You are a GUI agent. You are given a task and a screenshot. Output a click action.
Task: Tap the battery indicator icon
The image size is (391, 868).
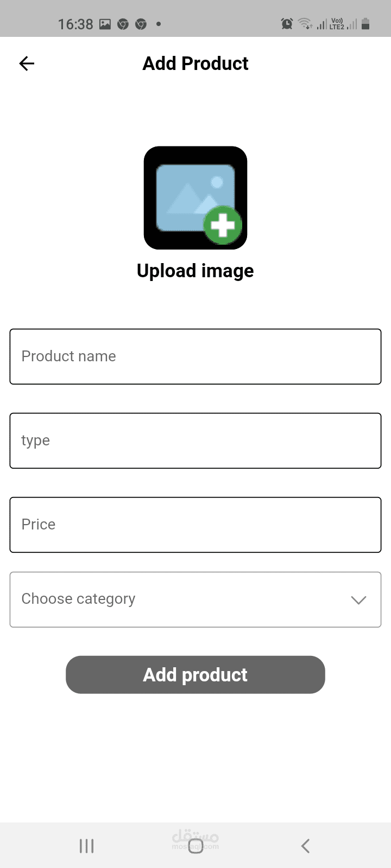[x=365, y=24]
